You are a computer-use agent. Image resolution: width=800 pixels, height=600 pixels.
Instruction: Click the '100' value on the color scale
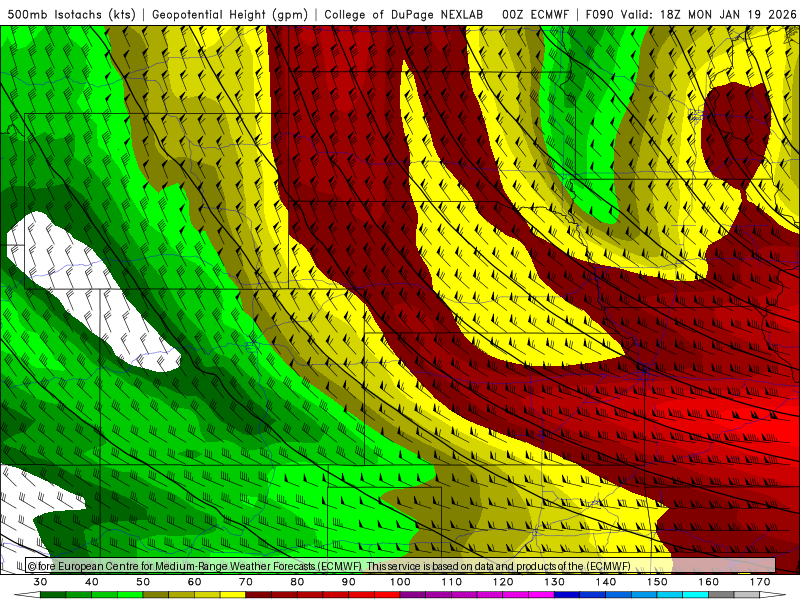pos(401,582)
